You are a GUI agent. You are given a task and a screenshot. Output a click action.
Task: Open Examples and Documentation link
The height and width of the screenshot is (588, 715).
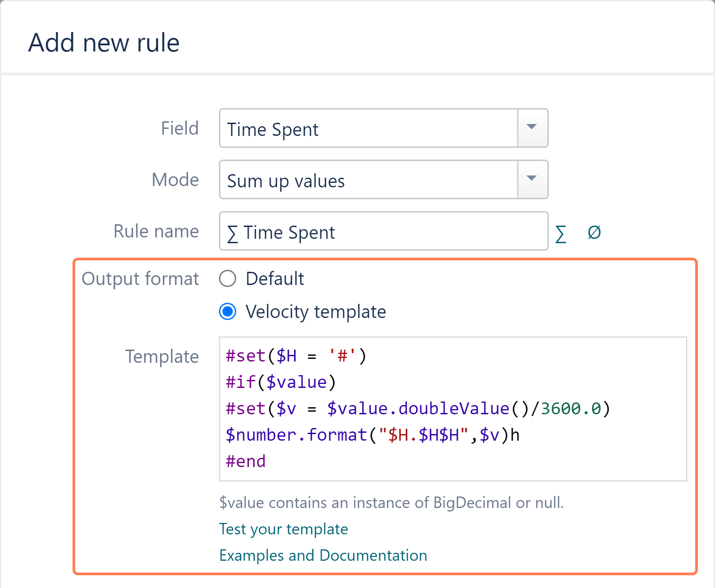[323, 555]
